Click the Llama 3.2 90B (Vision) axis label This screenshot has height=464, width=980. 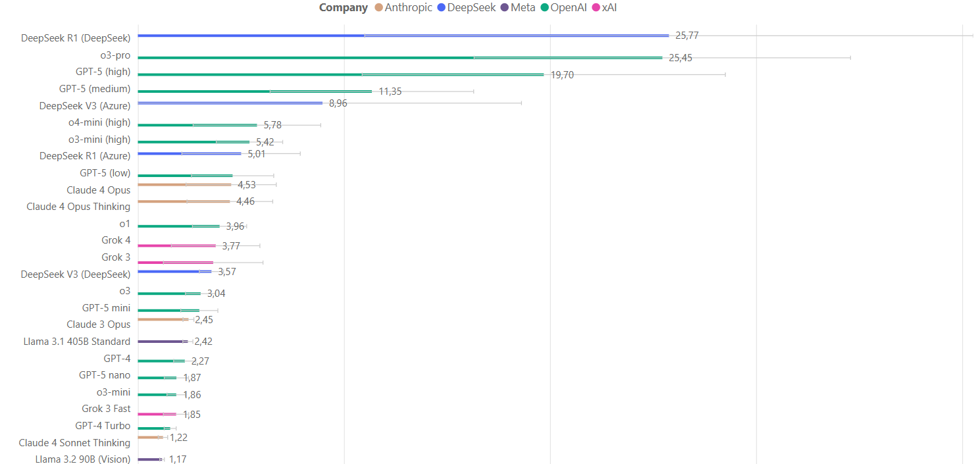click(x=83, y=459)
